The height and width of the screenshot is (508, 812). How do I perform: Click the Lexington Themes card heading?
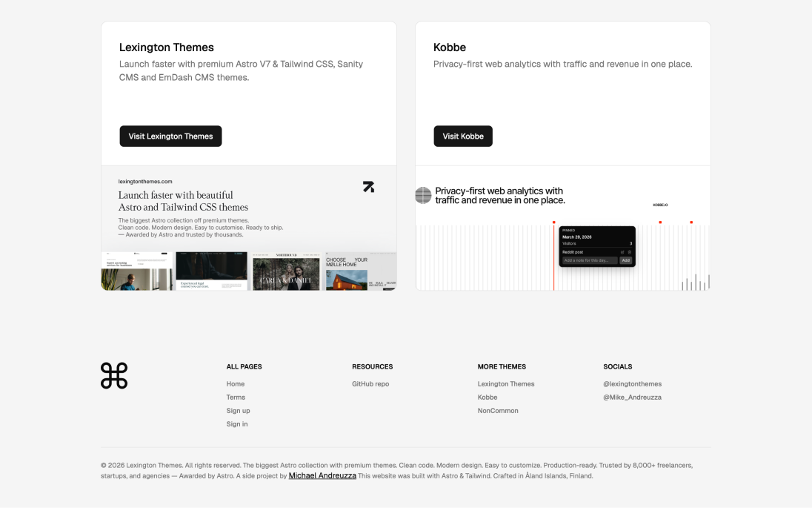point(166,47)
